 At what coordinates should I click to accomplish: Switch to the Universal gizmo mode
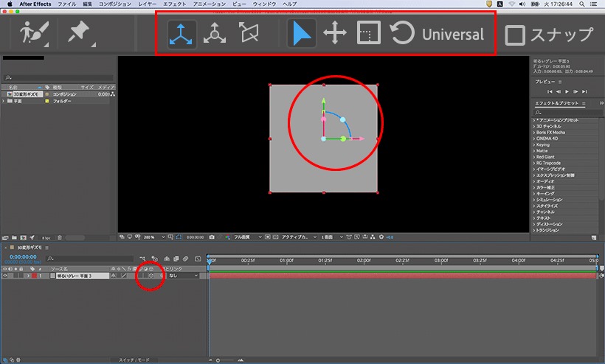pyautogui.click(x=452, y=35)
